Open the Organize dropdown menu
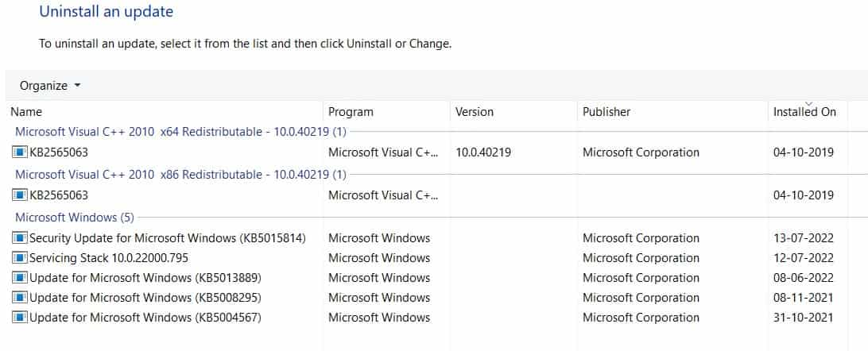This screenshot has height=351, width=868. (50, 86)
